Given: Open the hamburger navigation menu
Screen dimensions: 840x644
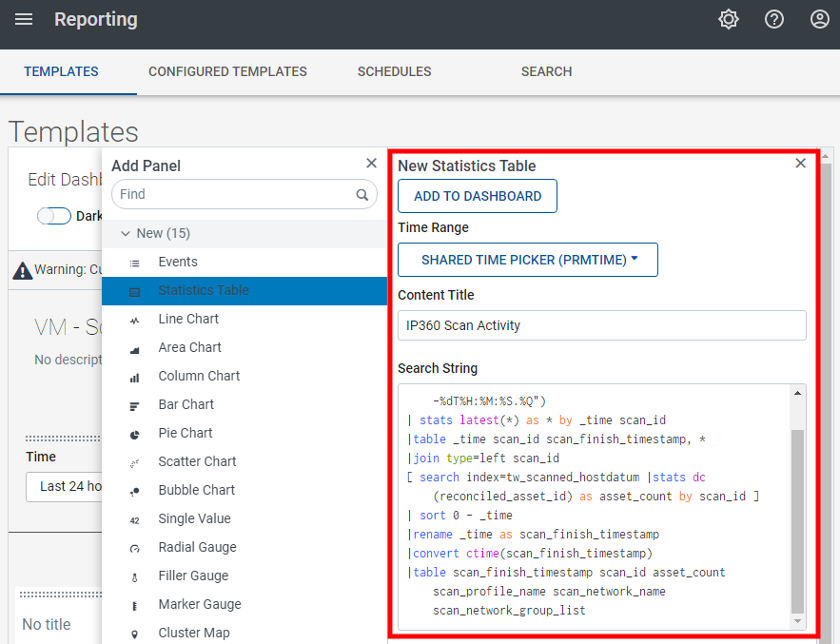Looking at the screenshot, I should [x=24, y=20].
